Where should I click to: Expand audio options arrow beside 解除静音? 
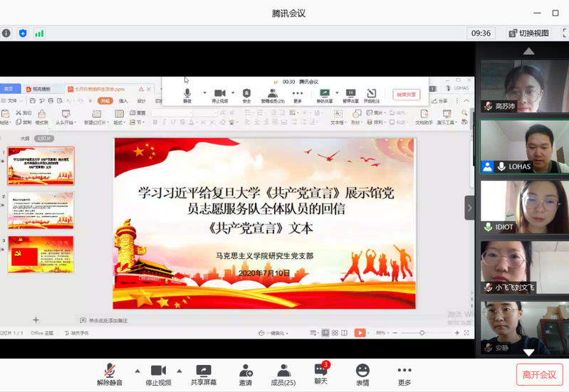click(x=137, y=370)
